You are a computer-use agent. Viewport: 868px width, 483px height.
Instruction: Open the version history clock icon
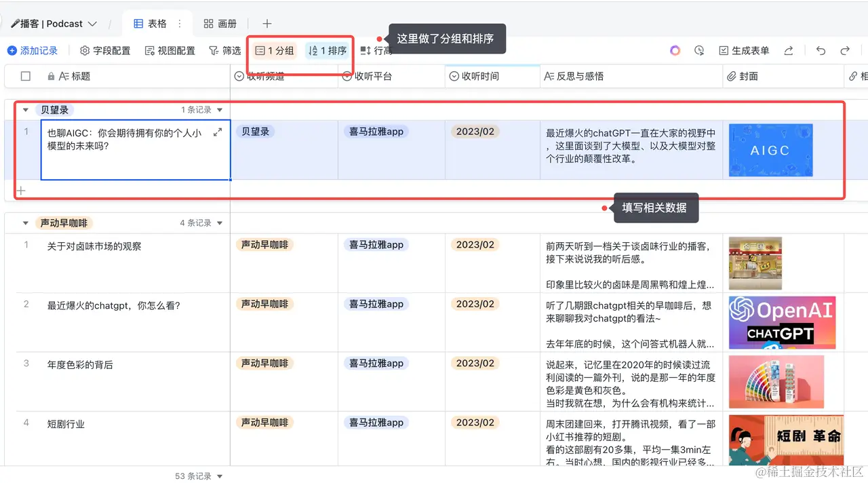pyautogui.click(x=699, y=50)
